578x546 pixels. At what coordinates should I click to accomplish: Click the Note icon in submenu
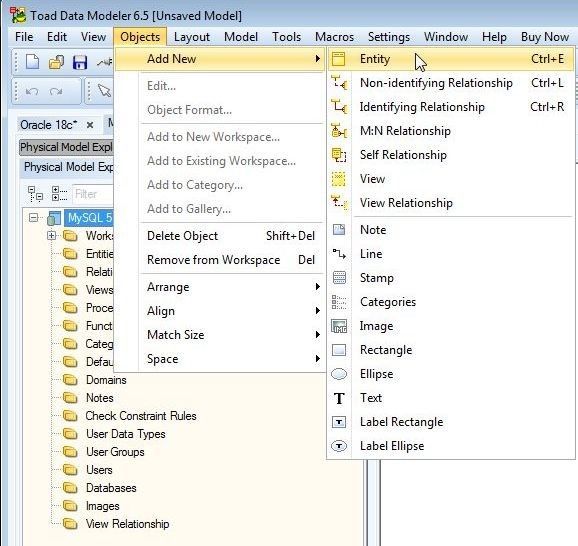tap(339, 230)
